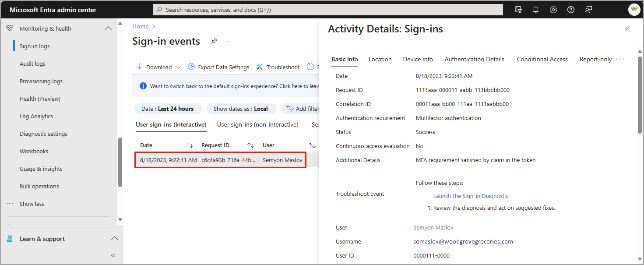Click the help question mark icon
Viewport: 644px width, 265px height.
click(571, 10)
